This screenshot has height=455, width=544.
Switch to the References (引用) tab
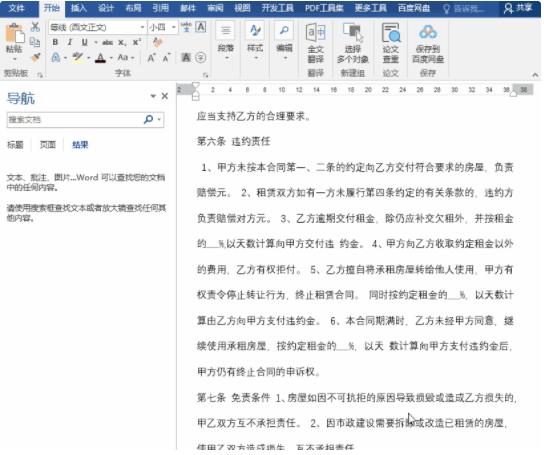click(x=161, y=8)
